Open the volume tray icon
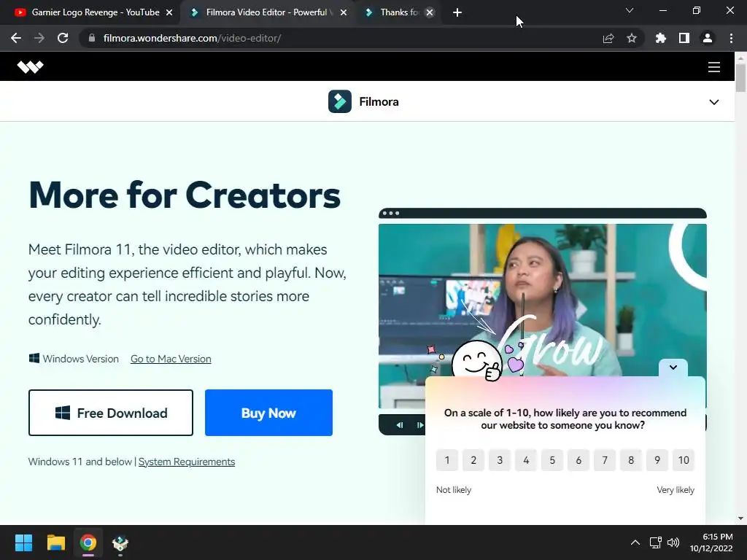This screenshot has width=747, height=560. [x=673, y=542]
